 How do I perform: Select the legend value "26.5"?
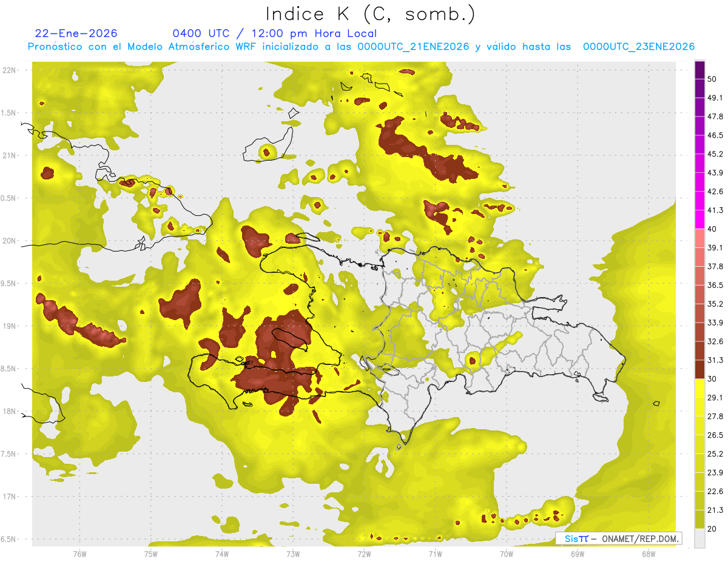tap(715, 435)
